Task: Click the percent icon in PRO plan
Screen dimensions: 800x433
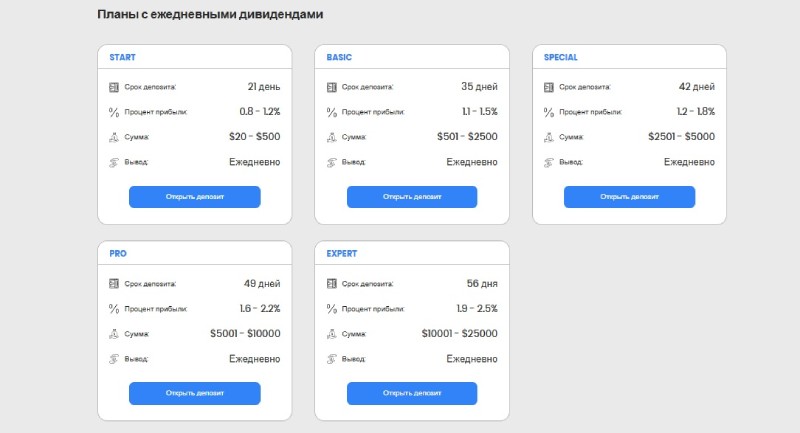Action: (114, 309)
